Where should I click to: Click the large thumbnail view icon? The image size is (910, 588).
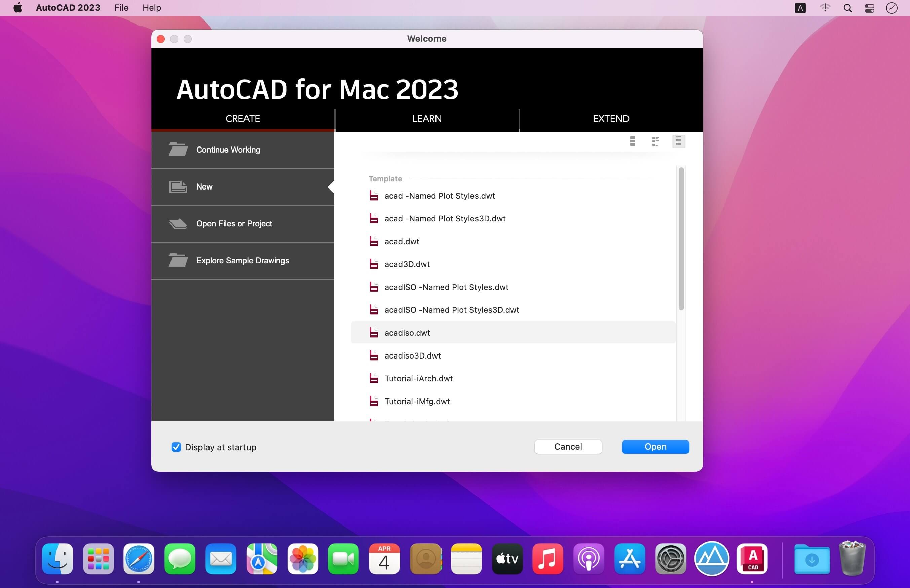click(633, 141)
